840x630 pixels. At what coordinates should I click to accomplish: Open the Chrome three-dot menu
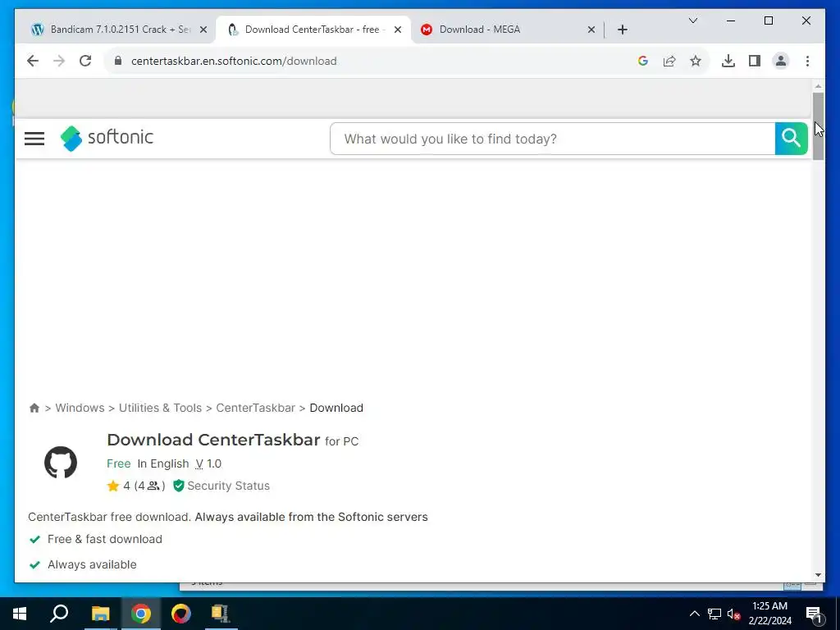[x=807, y=61]
